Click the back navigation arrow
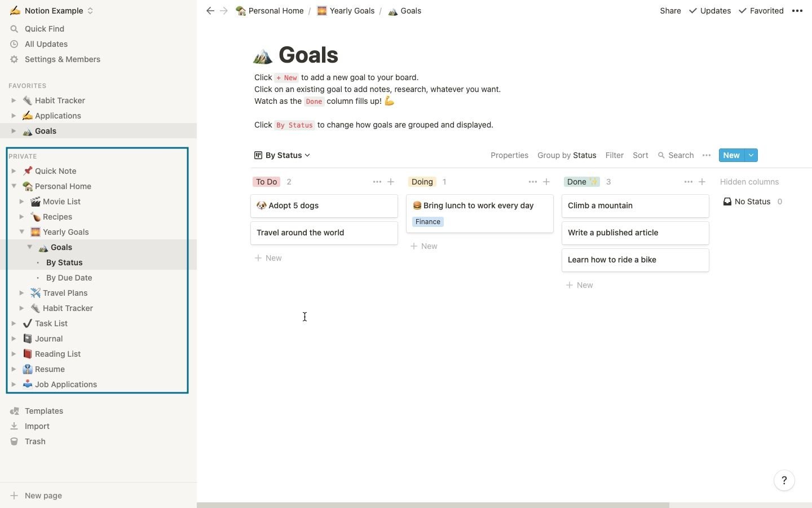The image size is (812, 508). [210, 11]
